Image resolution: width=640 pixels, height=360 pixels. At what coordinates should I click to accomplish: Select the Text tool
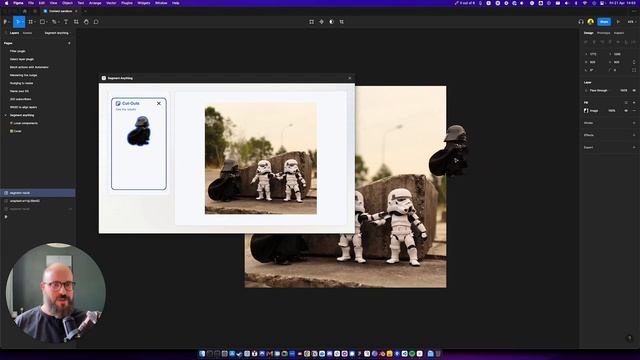point(66,22)
